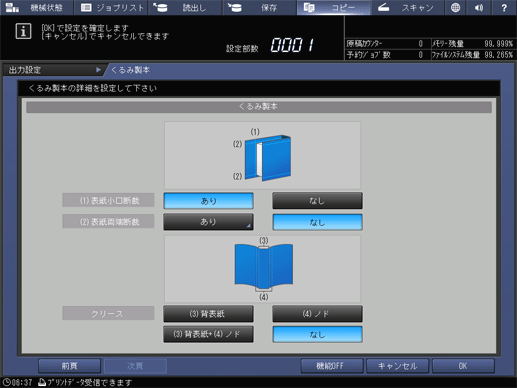Click the information icon beside the message
The image size is (517, 388).
(x=23, y=31)
